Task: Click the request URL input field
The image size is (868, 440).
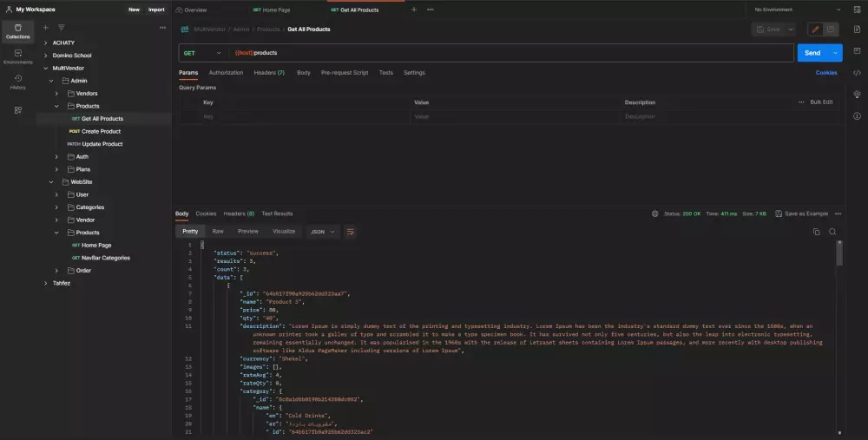Action: tap(512, 53)
